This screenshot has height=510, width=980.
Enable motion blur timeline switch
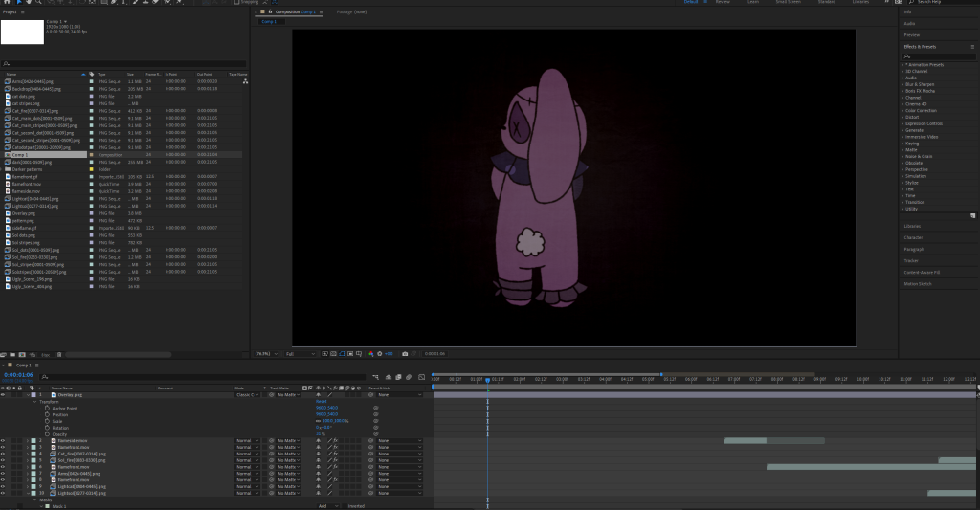[x=408, y=377]
